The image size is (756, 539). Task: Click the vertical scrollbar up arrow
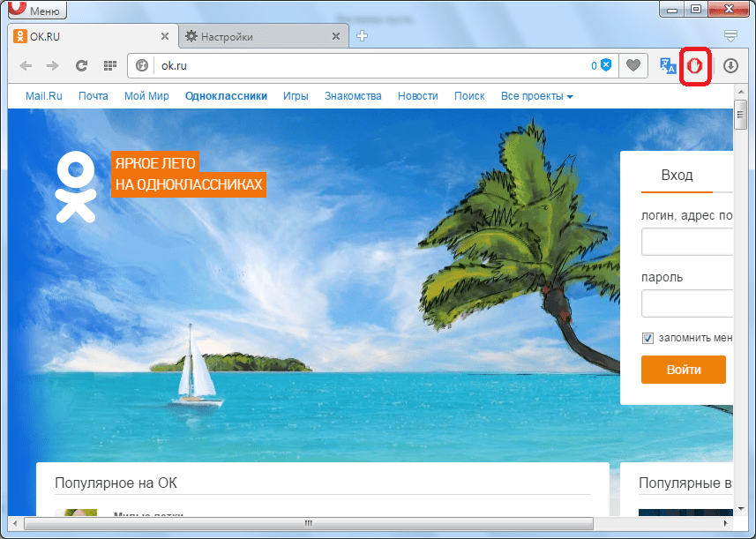pyautogui.click(x=741, y=92)
